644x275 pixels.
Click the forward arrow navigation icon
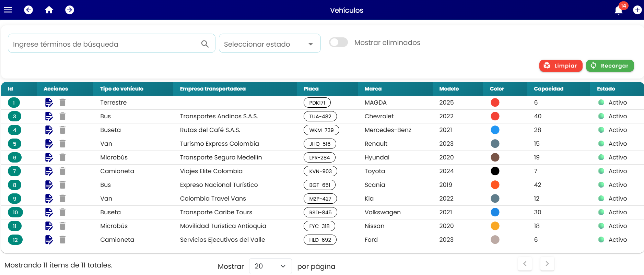[70, 10]
